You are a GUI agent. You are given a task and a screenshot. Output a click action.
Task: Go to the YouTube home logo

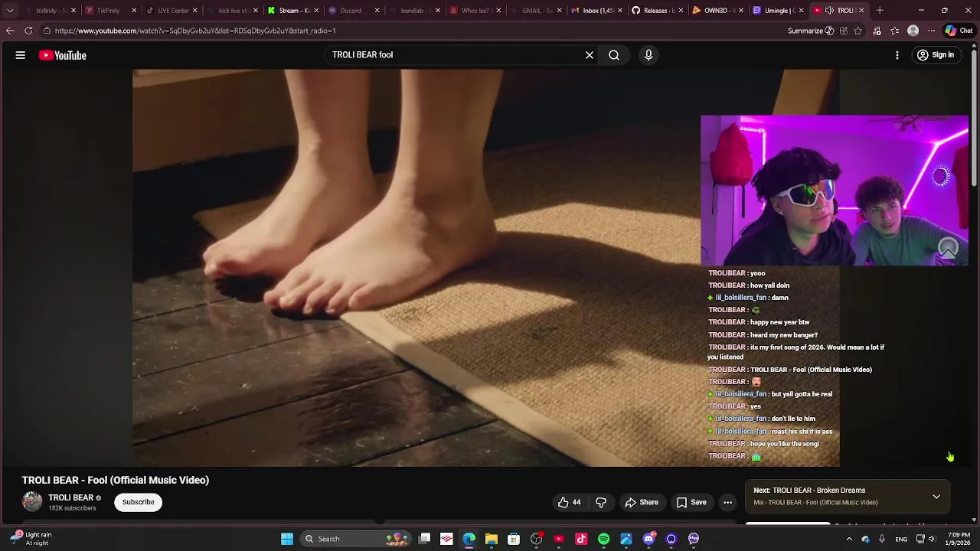(x=63, y=55)
